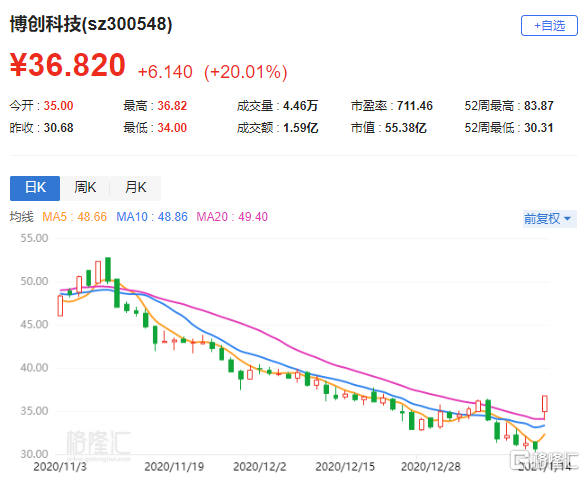Image resolution: width=585 pixels, height=477 pixels.
Task: Click the first red candlestick of 2020/11/3
Action: [60, 306]
